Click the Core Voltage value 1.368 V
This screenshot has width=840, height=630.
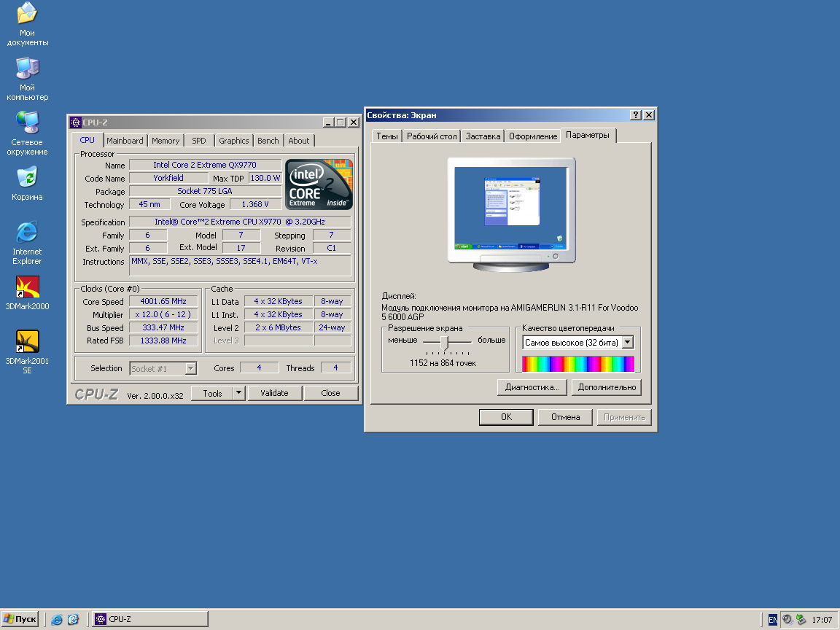click(x=255, y=204)
